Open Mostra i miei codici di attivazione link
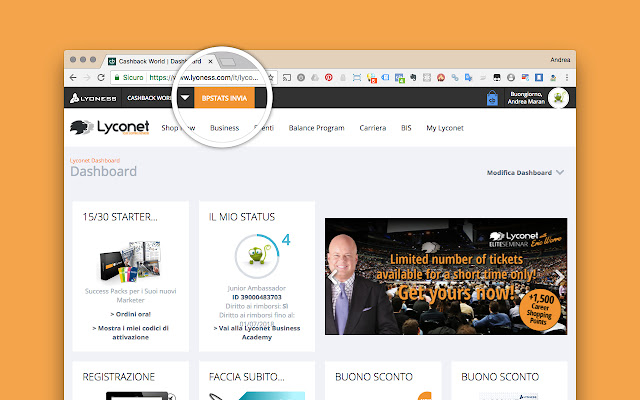 pos(131,333)
